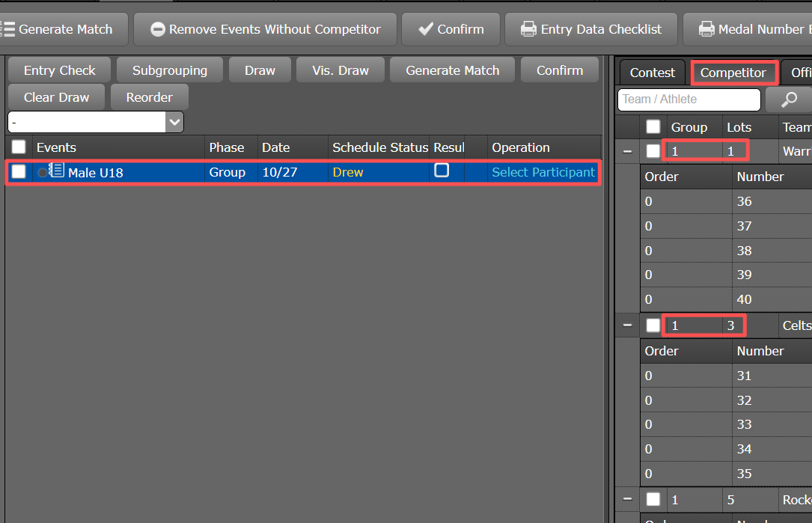Image resolution: width=812 pixels, height=523 pixels.
Task: Toggle the Events header select-all checkbox
Action: 19,147
